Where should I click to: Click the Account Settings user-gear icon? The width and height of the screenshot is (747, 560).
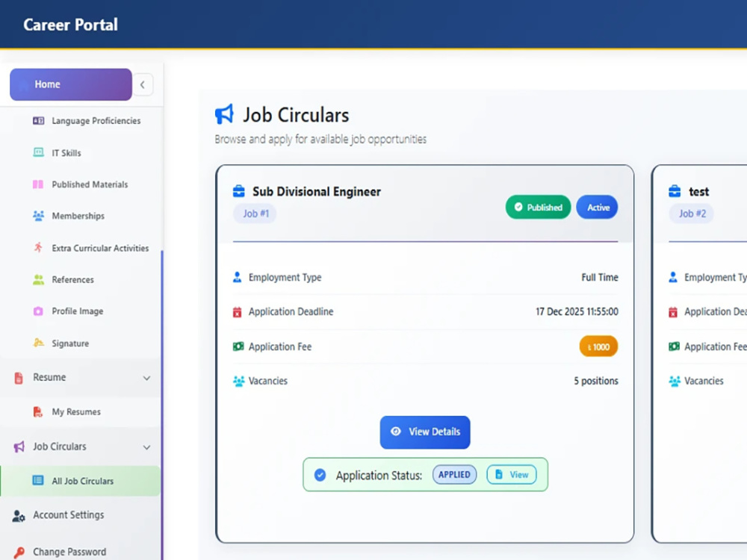pos(19,516)
